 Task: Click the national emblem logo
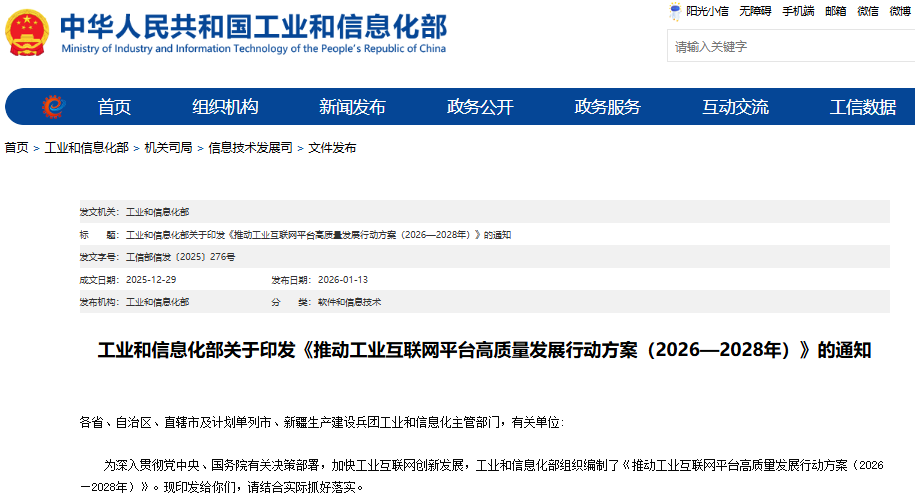coord(27,33)
